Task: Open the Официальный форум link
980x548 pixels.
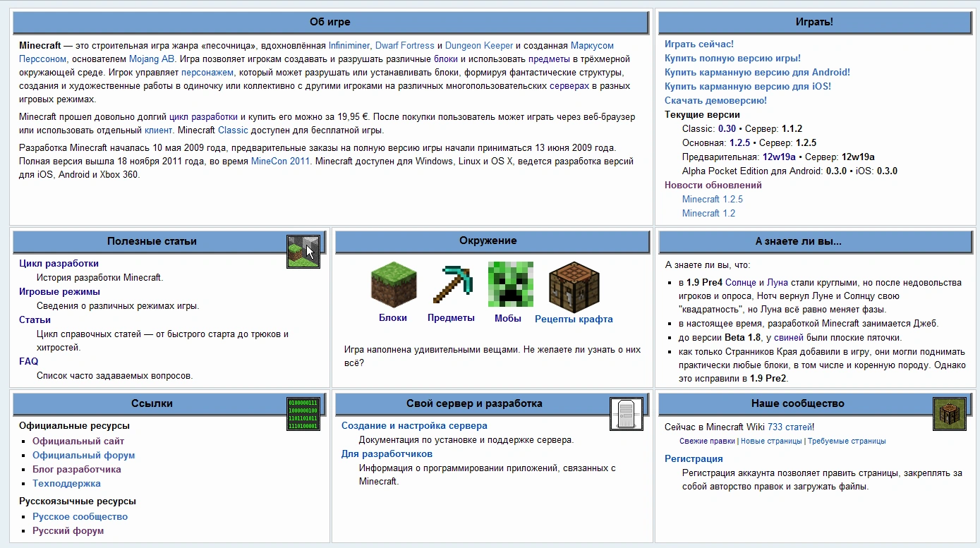Action: point(83,456)
